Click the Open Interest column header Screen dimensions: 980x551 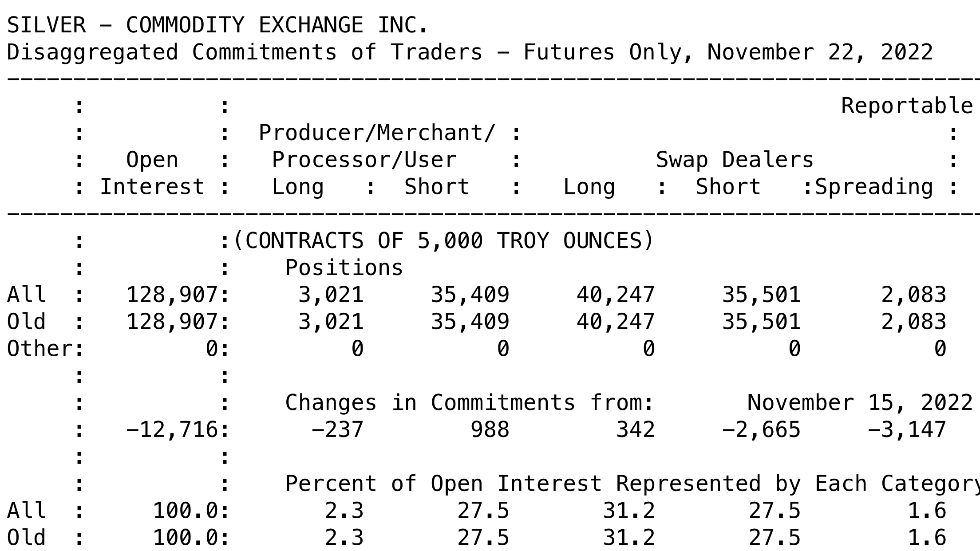tap(152, 173)
